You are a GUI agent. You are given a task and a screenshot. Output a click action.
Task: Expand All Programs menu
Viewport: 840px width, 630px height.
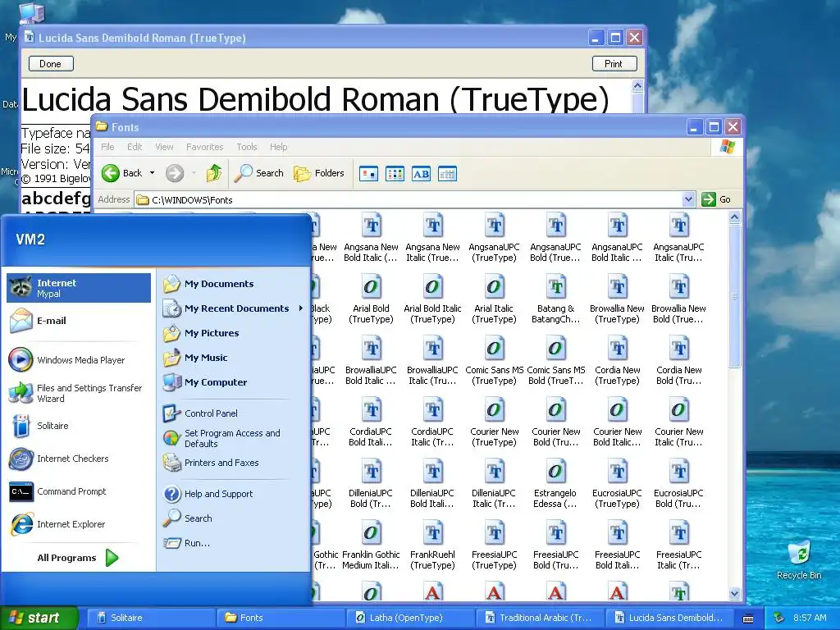point(78,558)
